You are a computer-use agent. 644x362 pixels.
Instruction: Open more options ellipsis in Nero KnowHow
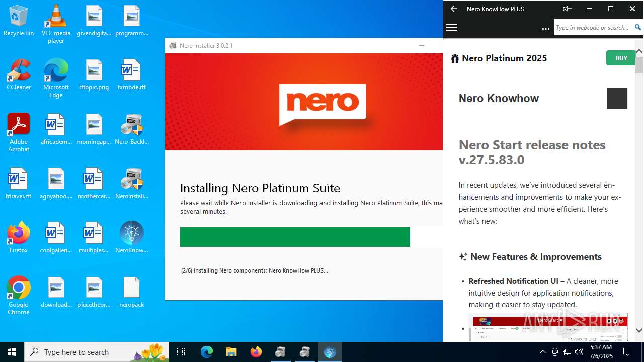546,29
